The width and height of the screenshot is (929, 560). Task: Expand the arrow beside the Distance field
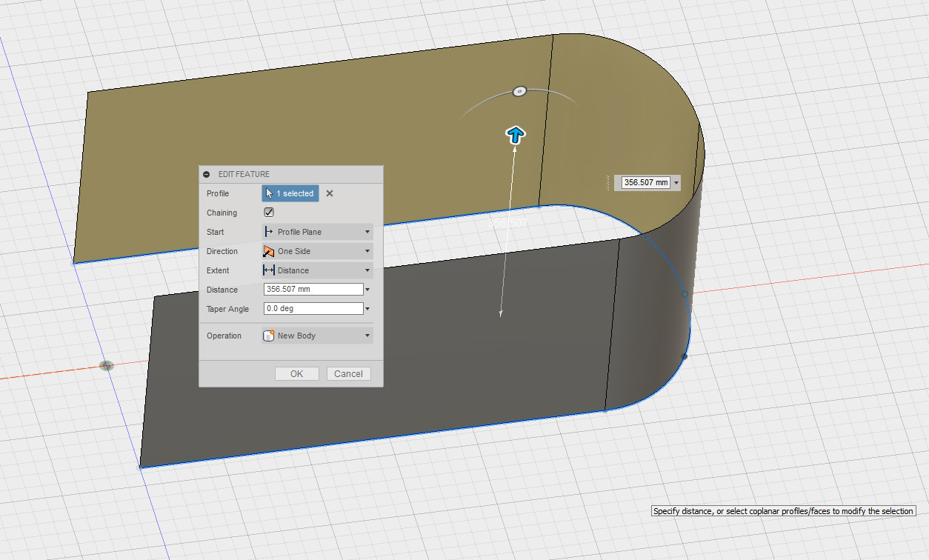368,290
